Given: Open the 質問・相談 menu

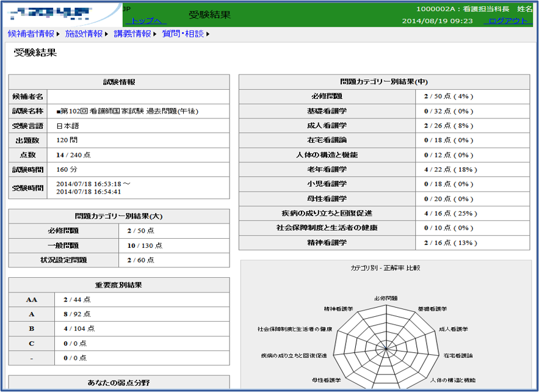Looking at the screenshot, I should click(x=183, y=34).
